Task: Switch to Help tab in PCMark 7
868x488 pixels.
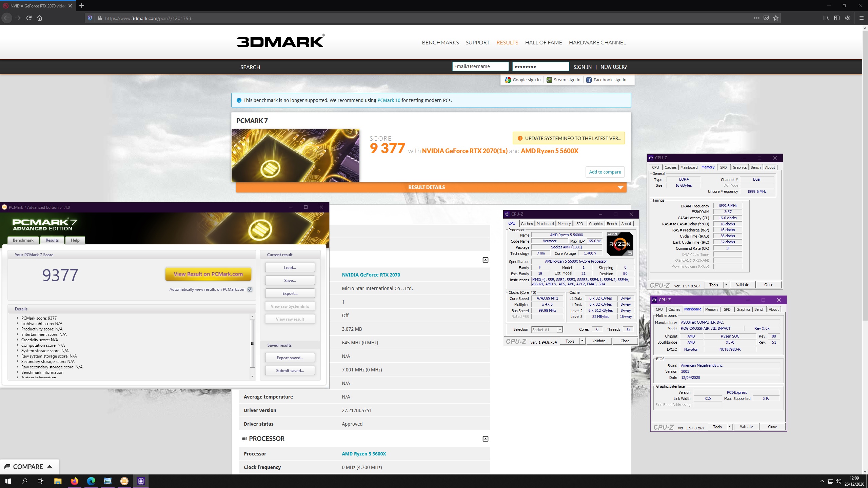Action: click(x=75, y=240)
